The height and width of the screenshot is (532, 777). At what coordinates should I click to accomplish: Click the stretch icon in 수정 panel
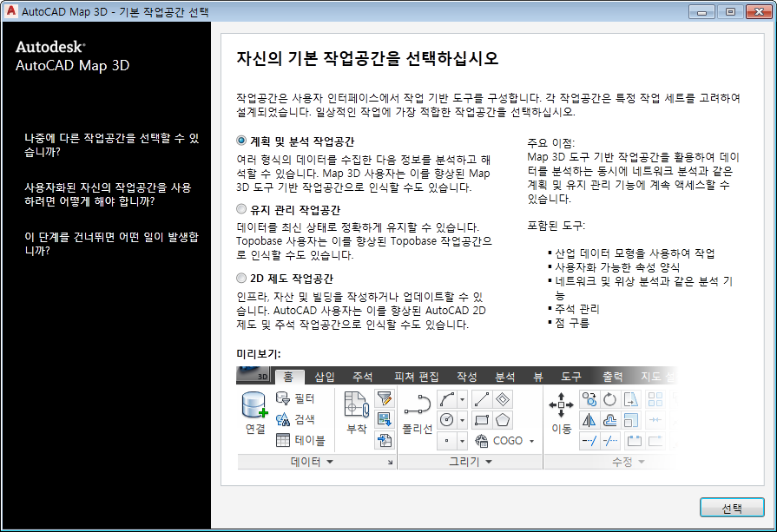(631, 399)
